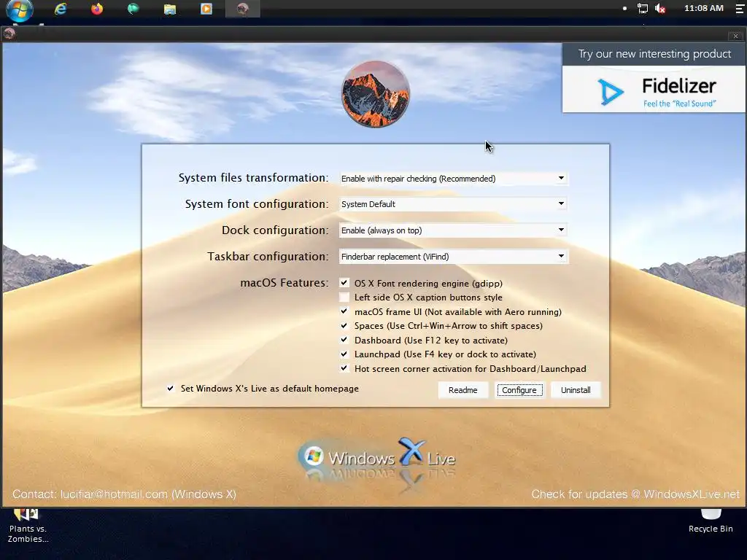Open the file explorer folder icon
This screenshot has width=747, height=560.
click(x=169, y=9)
